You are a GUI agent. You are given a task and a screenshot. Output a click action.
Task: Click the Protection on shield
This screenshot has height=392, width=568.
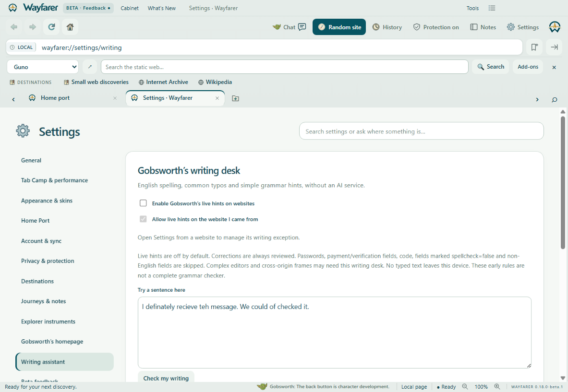coord(436,27)
